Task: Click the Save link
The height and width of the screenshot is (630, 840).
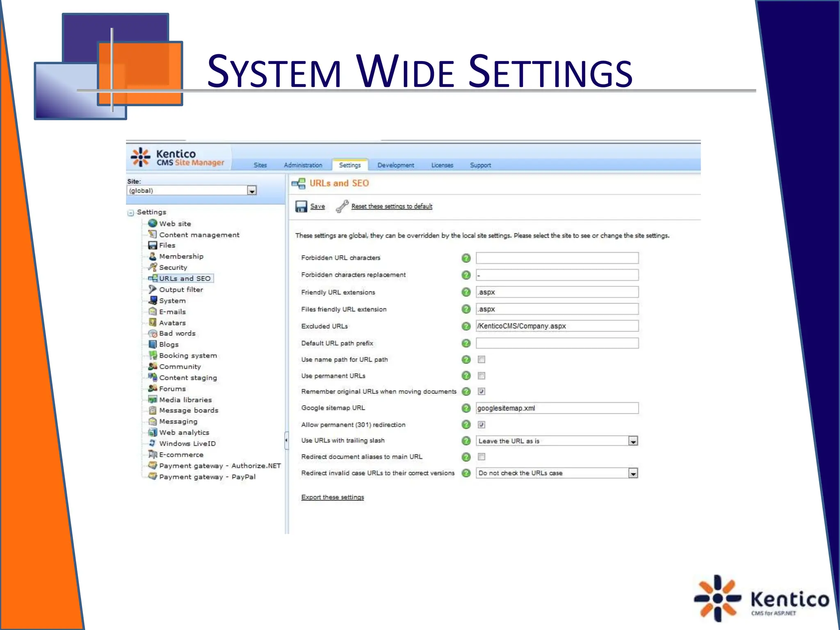Action: tap(317, 206)
